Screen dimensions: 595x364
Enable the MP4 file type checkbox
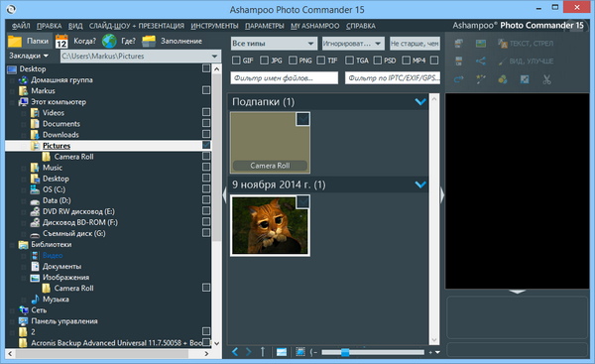[406, 61]
